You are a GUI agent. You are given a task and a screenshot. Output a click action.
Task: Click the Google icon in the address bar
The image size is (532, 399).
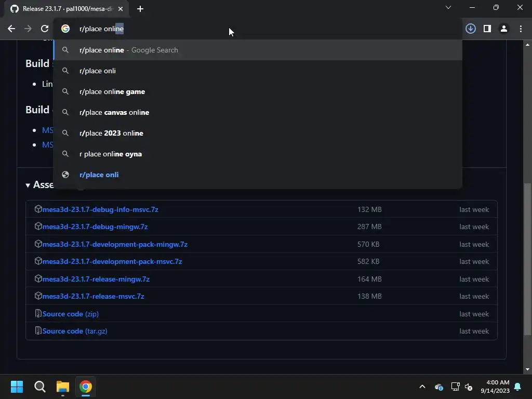coord(65,29)
